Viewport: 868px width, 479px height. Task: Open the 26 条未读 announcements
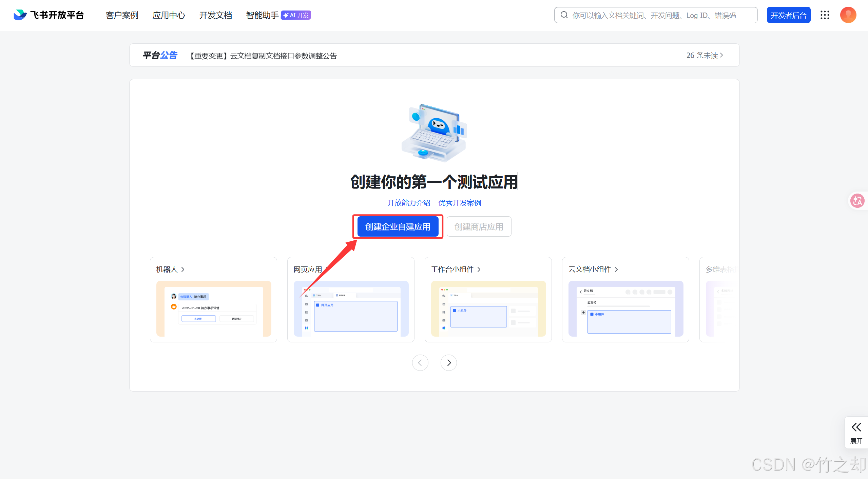[705, 55]
